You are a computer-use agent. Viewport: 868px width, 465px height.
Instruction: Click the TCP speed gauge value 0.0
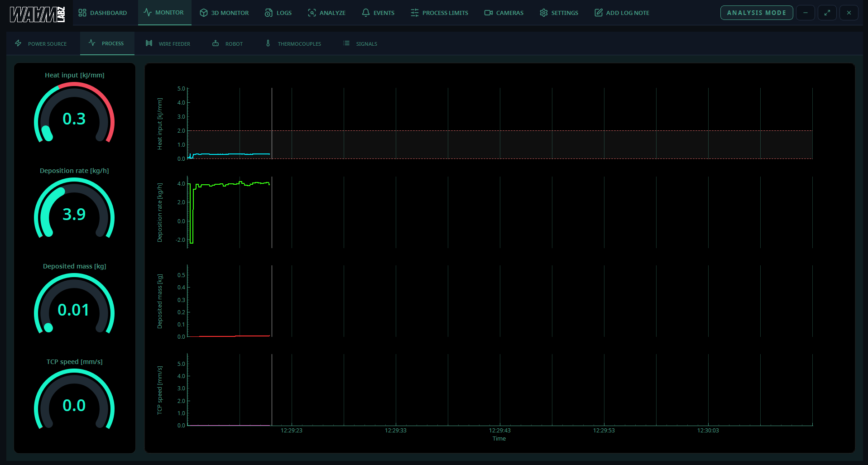pyautogui.click(x=74, y=405)
